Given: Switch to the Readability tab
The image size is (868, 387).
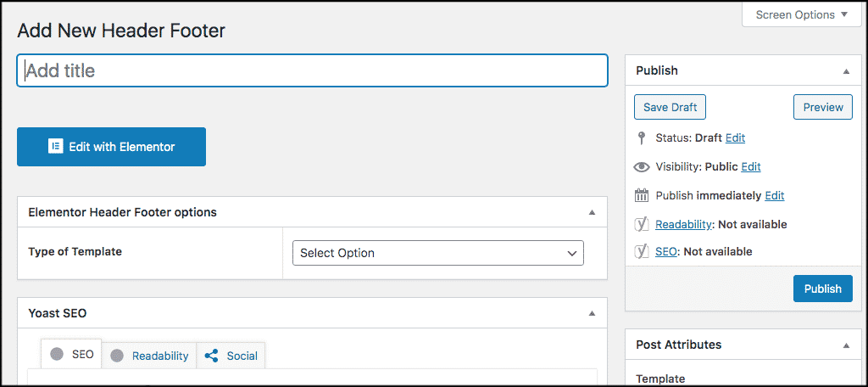Looking at the screenshot, I should [x=149, y=356].
